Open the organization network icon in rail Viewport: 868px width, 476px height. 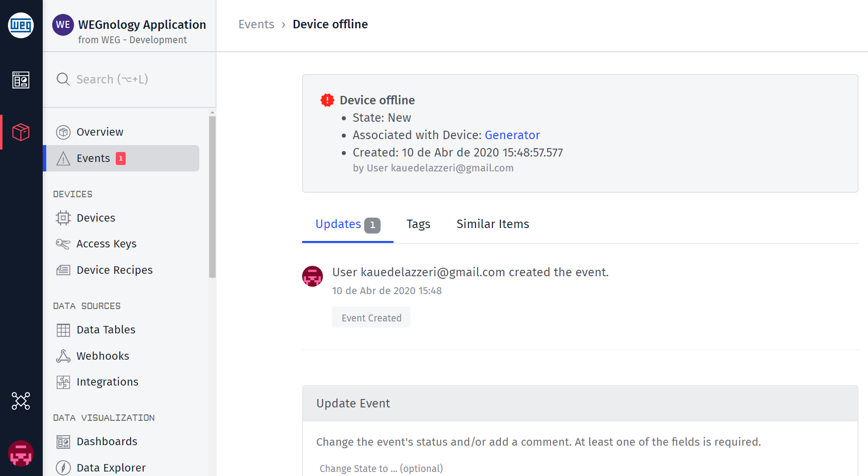21,401
